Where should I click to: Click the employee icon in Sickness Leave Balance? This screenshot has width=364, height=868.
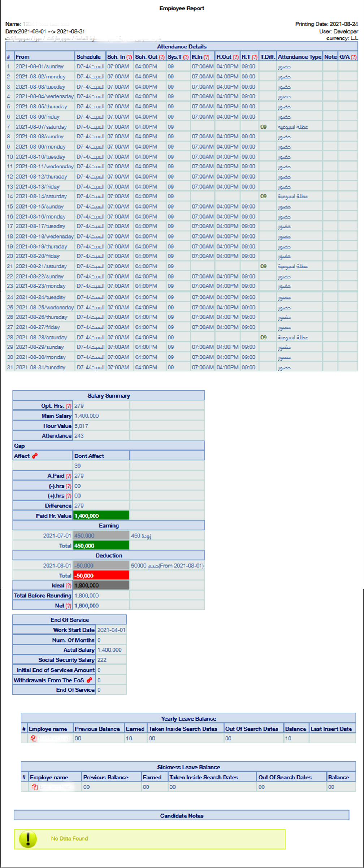[35, 787]
